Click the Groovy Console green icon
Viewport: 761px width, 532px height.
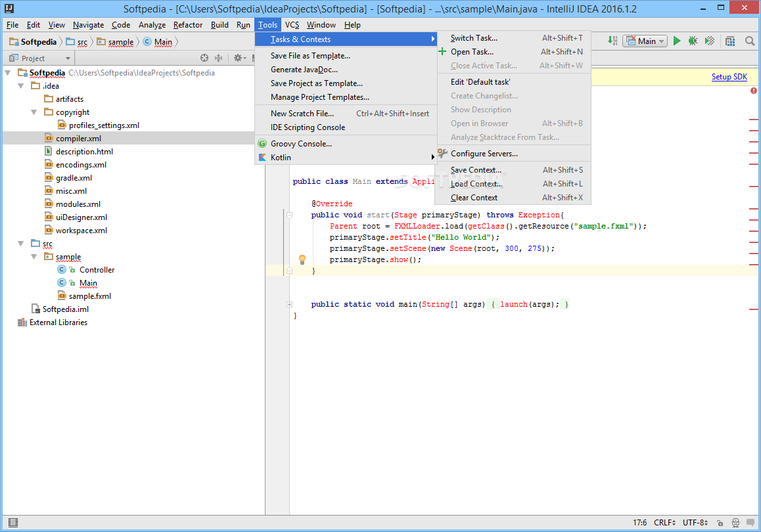[262, 144]
